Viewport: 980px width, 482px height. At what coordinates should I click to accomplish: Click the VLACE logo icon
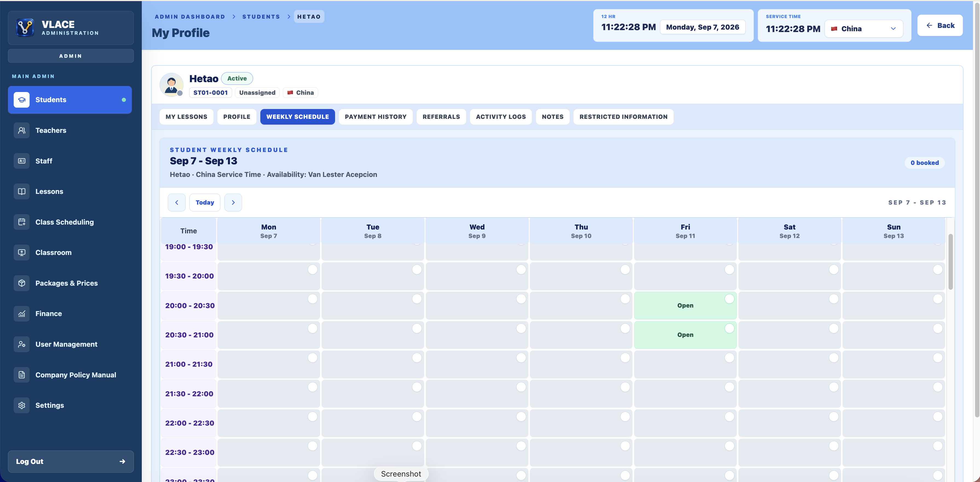tap(25, 27)
